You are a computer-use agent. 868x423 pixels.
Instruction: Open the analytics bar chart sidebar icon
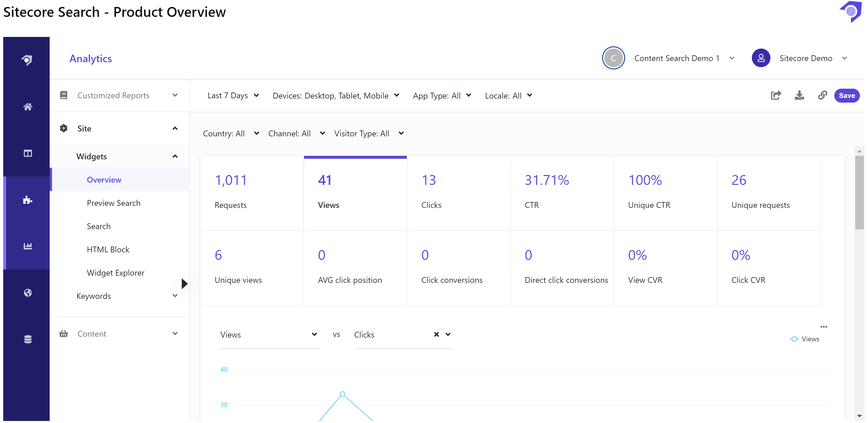(28, 247)
